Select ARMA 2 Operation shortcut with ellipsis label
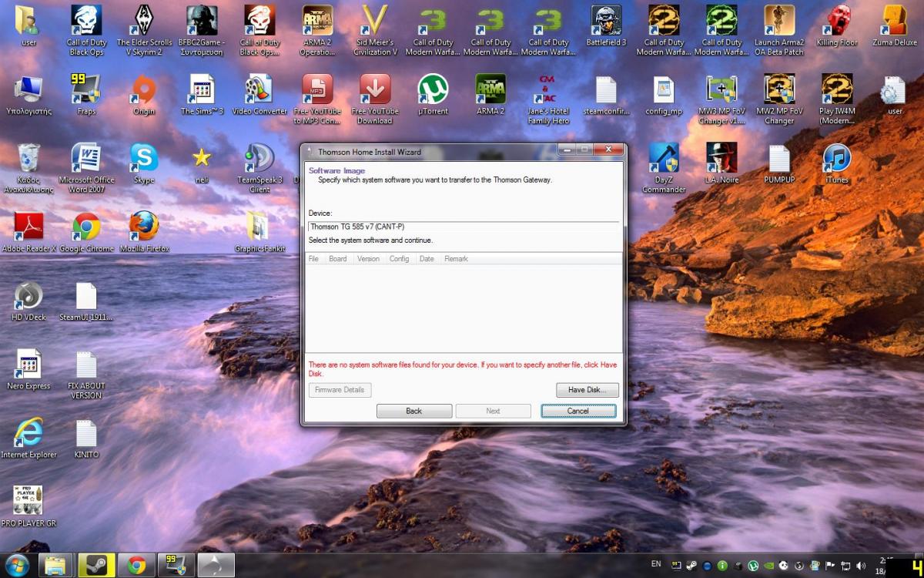 (x=317, y=31)
